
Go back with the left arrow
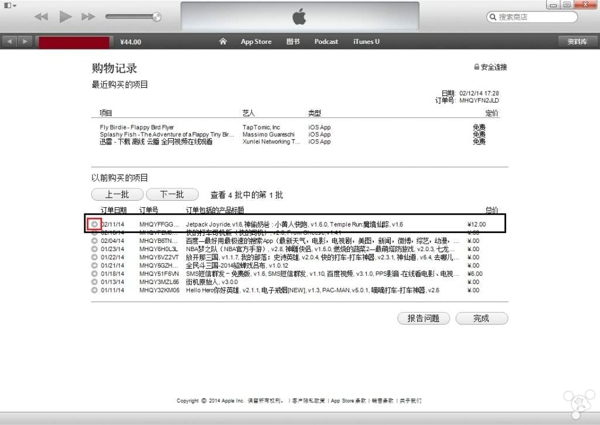pos(10,41)
